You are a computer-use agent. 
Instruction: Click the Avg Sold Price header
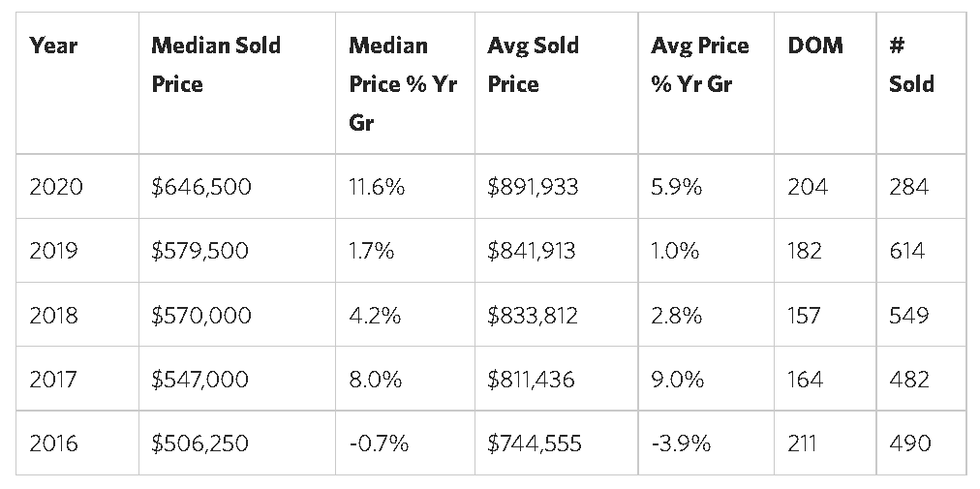[x=533, y=65]
